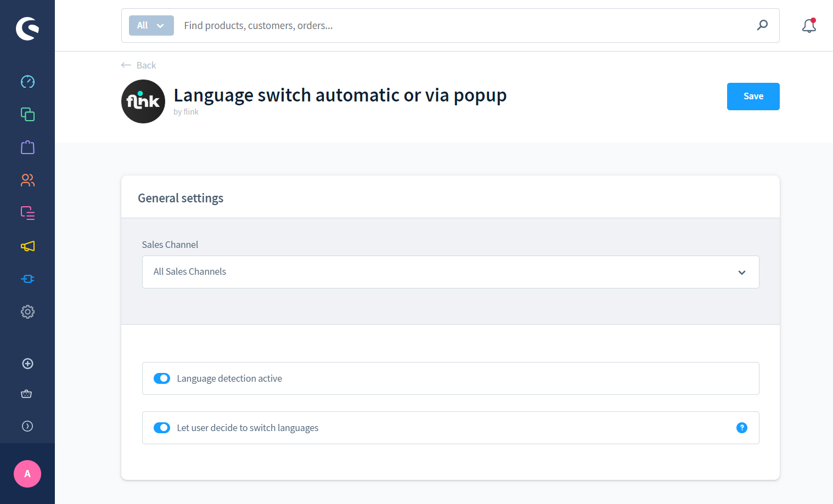This screenshot has height=504, width=833.
Task: Click the flink plugin logo
Action: [x=143, y=101]
